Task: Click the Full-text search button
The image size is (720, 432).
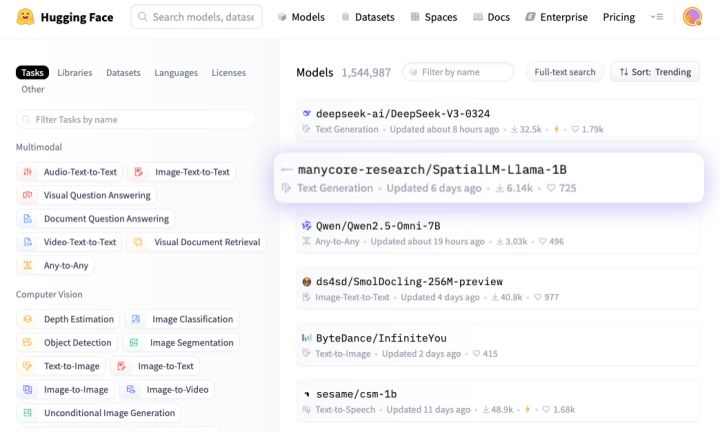Action: (565, 72)
